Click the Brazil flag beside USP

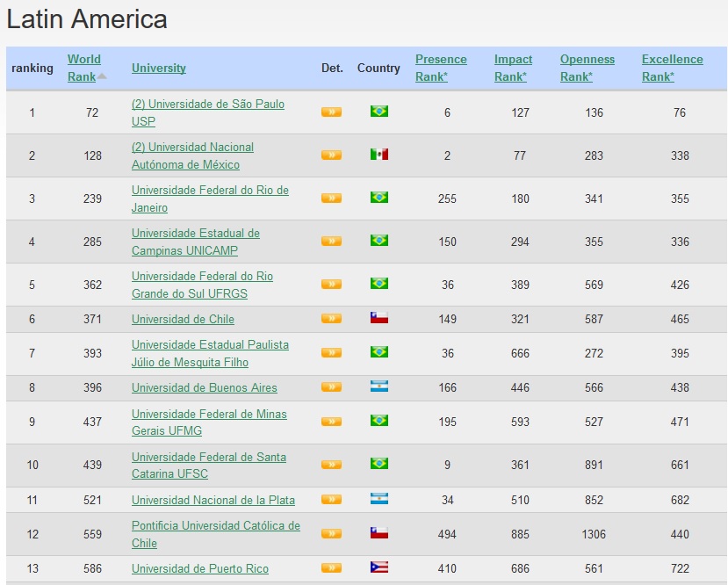click(378, 112)
